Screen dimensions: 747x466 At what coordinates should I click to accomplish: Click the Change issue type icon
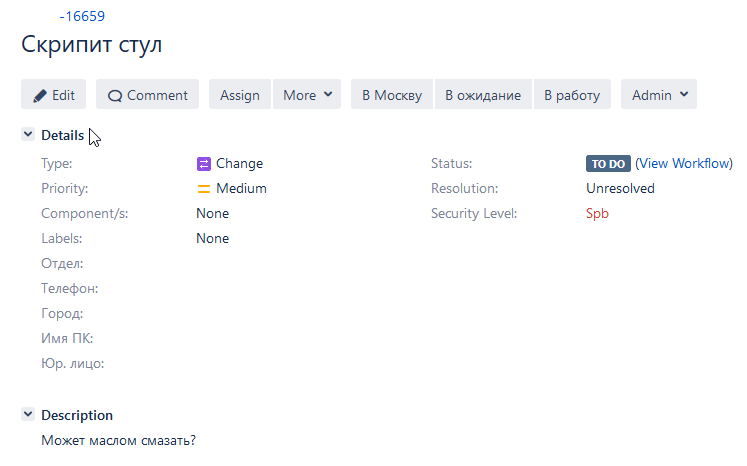(203, 164)
